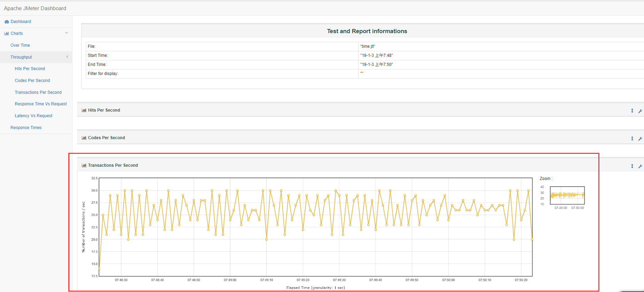Click the last data point on chart
This screenshot has width=644, height=292.
[532, 239]
